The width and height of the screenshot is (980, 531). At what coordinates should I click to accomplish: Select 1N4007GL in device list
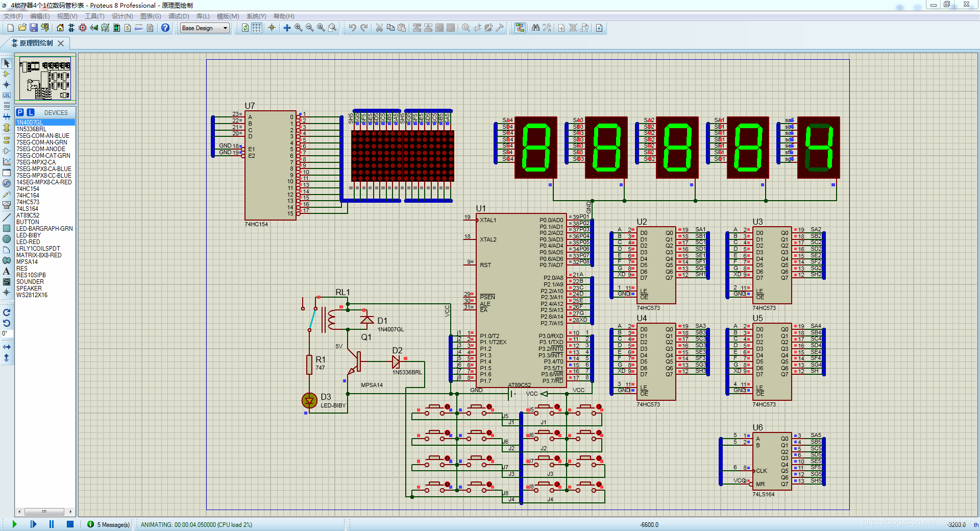[x=45, y=123]
